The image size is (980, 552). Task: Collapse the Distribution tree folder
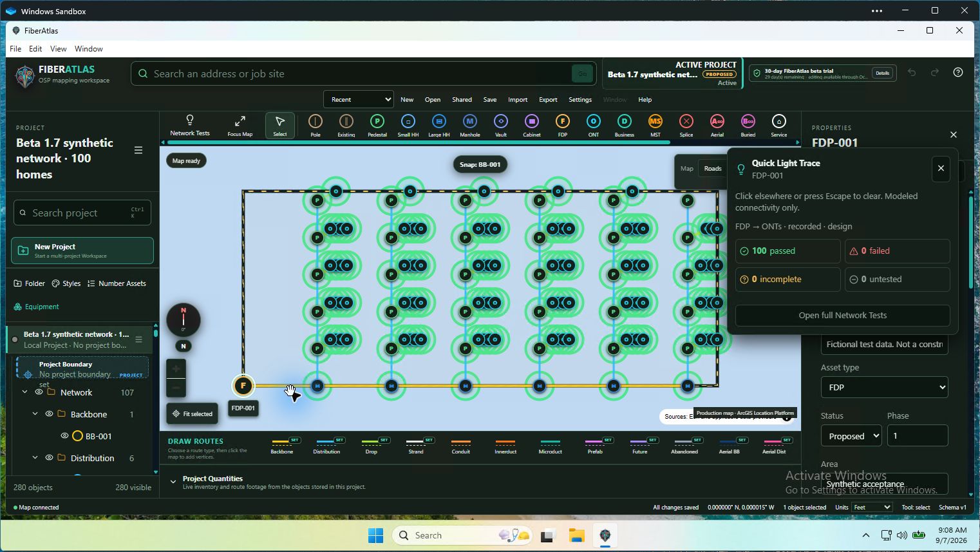click(35, 458)
